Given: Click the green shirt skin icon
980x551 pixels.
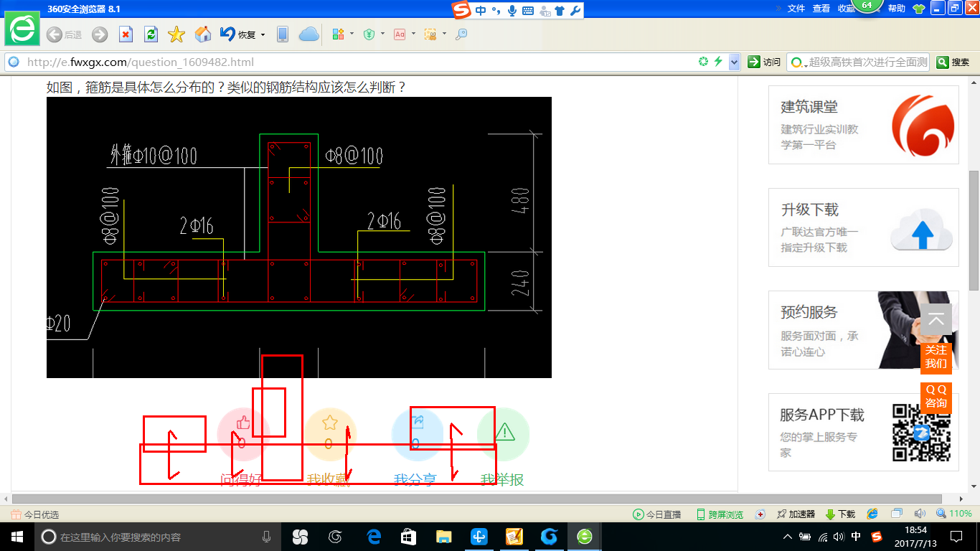Looking at the screenshot, I should pyautogui.click(x=918, y=9).
